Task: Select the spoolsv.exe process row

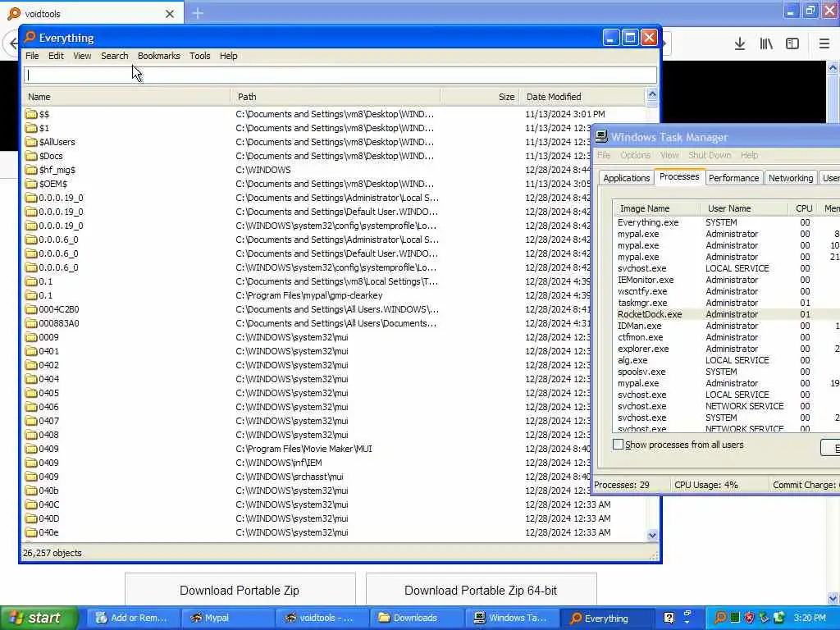Action: tap(727, 372)
